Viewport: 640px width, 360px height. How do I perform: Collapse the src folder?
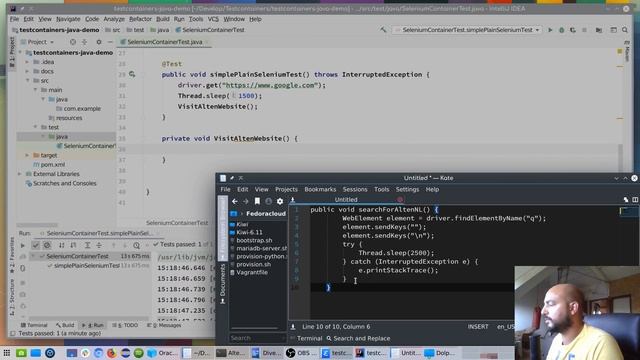pos(28,81)
